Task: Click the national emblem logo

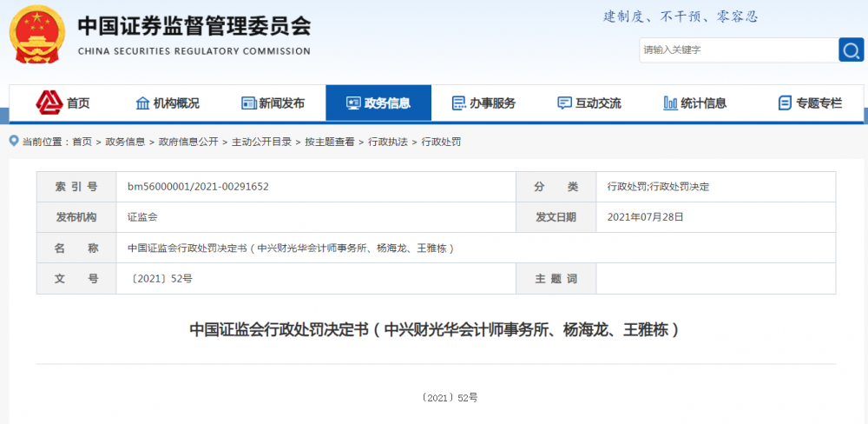Action: tap(37, 36)
